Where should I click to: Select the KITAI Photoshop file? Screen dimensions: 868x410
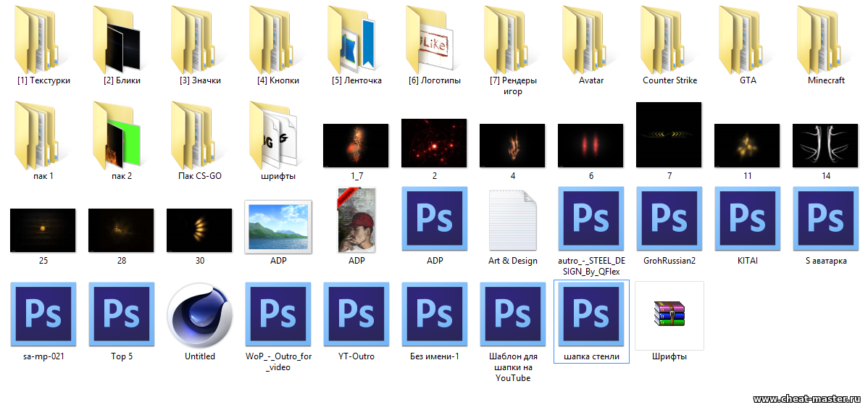click(x=748, y=219)
